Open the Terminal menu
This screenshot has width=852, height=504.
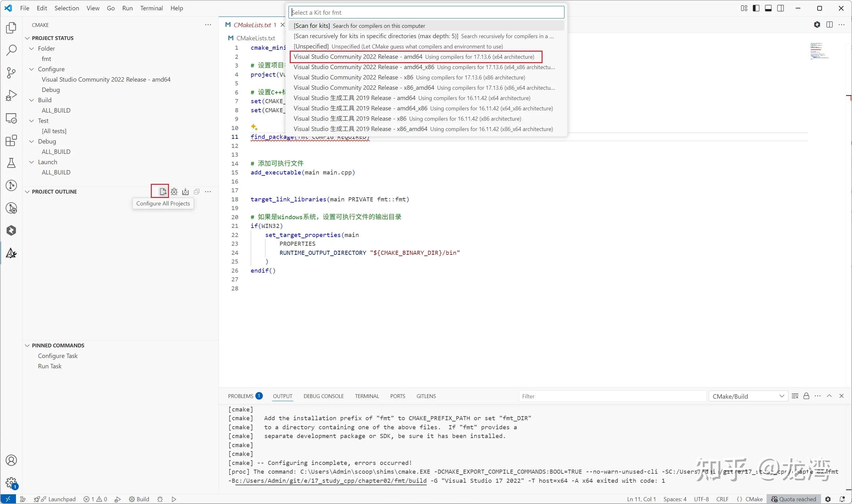point(151,8)
